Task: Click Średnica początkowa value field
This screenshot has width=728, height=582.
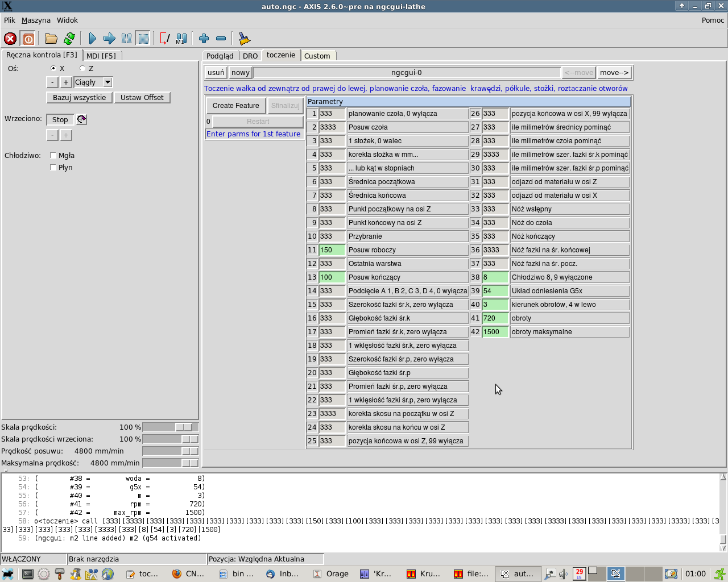Action: 332,182
